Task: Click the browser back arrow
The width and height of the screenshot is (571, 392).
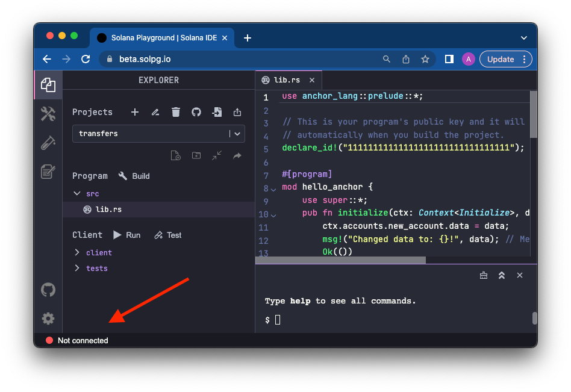Action: [x=47, y=59]
